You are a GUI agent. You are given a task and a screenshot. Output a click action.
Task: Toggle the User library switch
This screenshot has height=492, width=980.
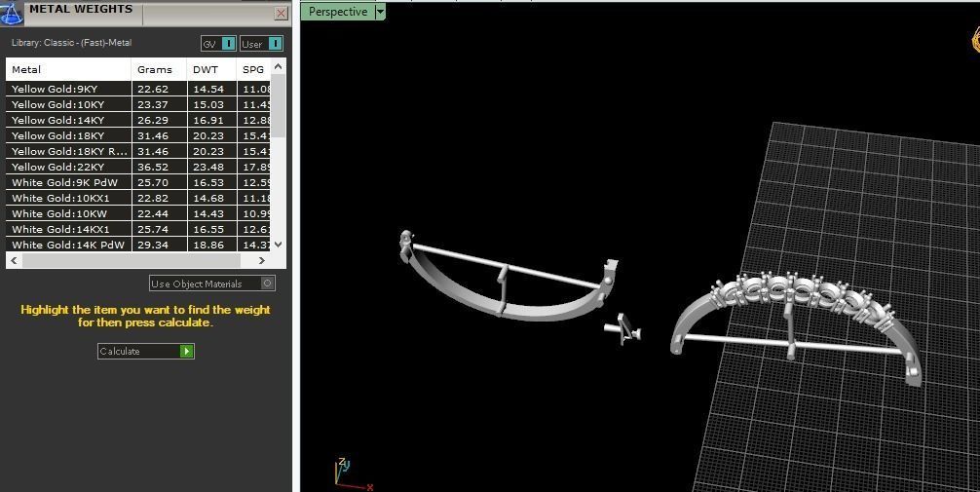coord(275,44)
